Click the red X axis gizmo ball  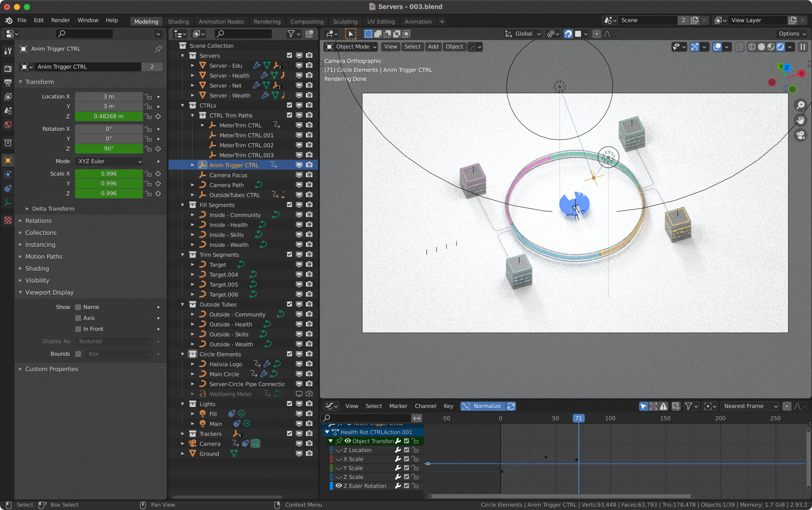click(801, 73)
